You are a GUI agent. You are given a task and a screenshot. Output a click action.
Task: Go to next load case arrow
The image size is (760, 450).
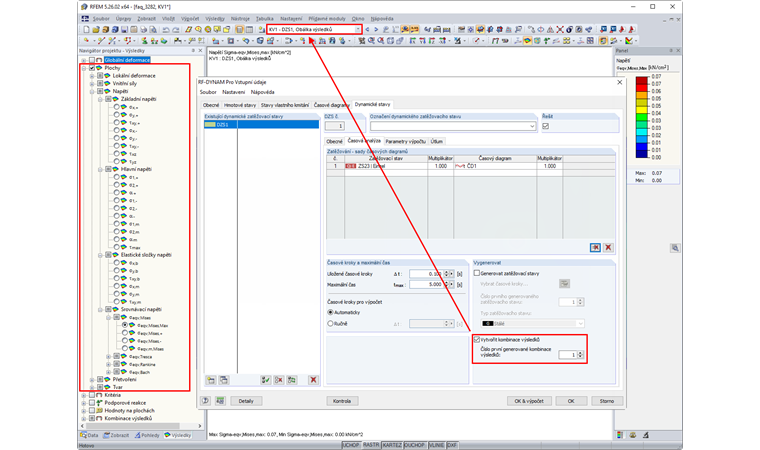(376, 30)
